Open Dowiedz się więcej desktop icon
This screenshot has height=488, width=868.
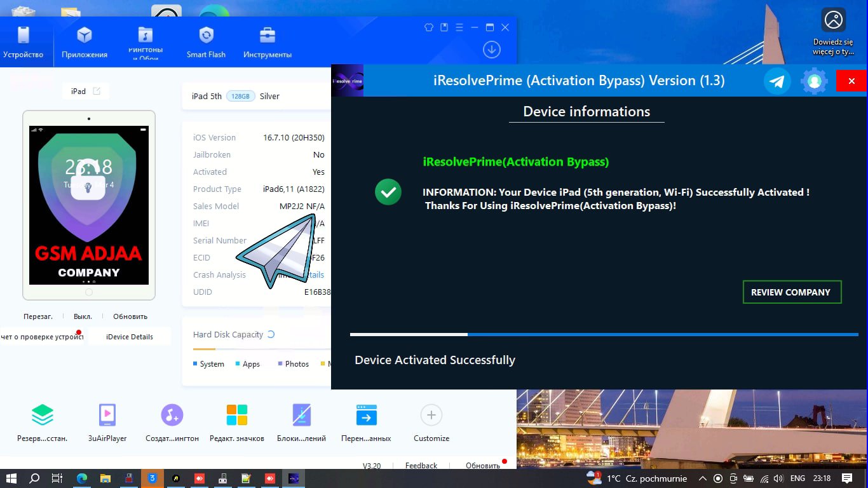point(834,32)
